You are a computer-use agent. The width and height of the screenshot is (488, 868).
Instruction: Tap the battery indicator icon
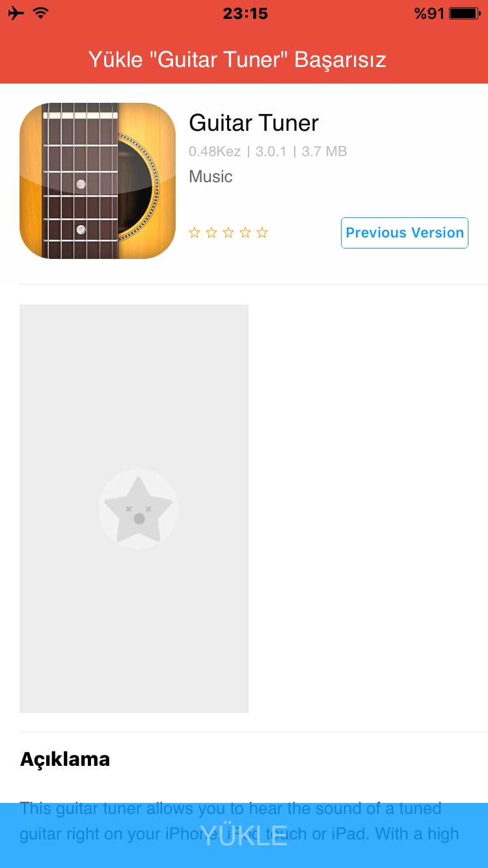click(x=465, y=13)
